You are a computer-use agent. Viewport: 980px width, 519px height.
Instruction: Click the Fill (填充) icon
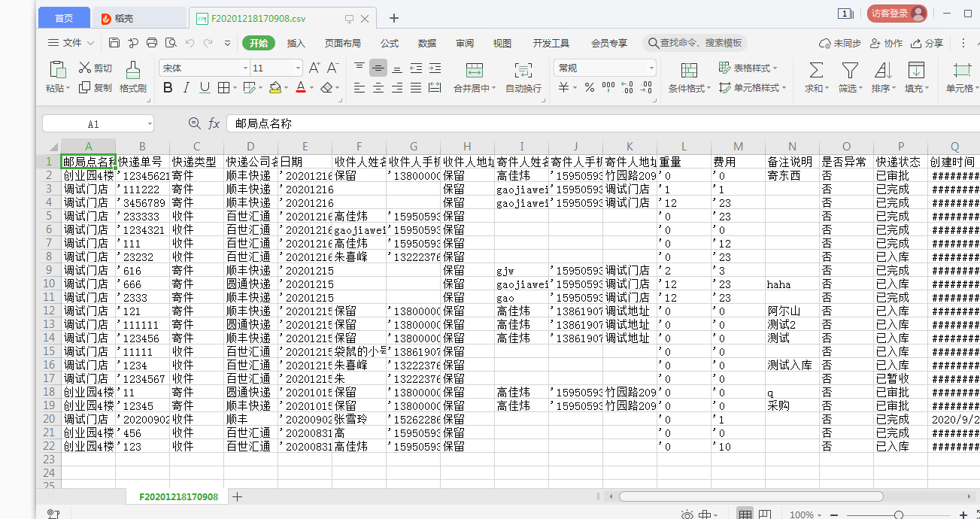pyautogui.click(x=916, y=71)
